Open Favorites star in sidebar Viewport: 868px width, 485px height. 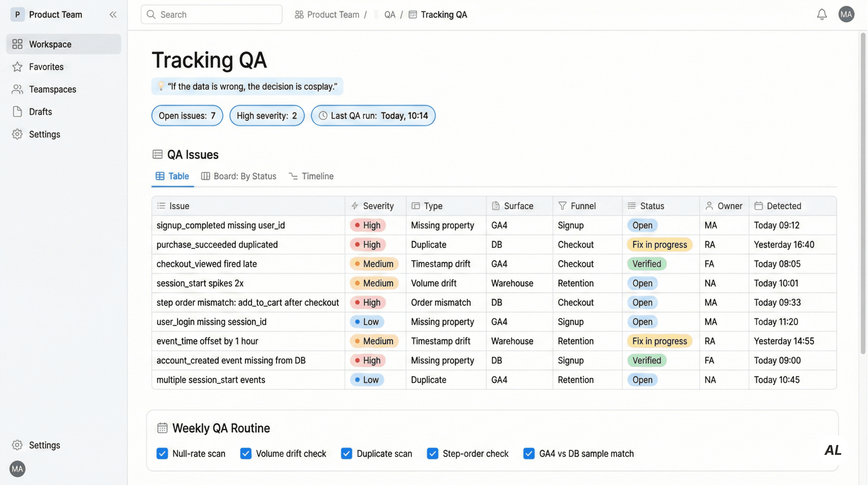[x=17, y=67]
